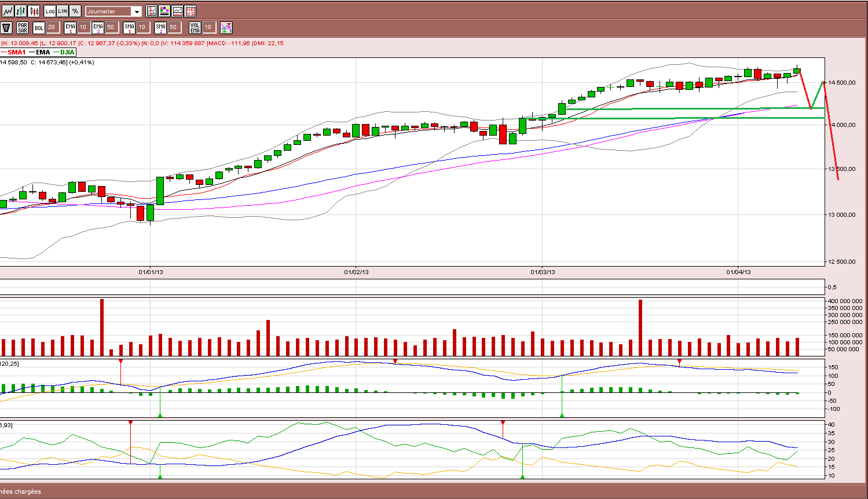
Task: Click the indicators chart window icon
Action: point(177,11)
